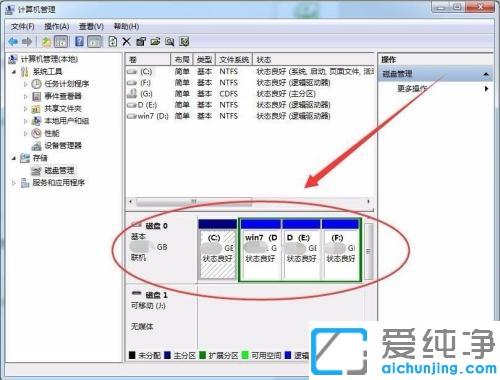
Task: Click the Refresh page toolbar icon
Action: point(113,42)
